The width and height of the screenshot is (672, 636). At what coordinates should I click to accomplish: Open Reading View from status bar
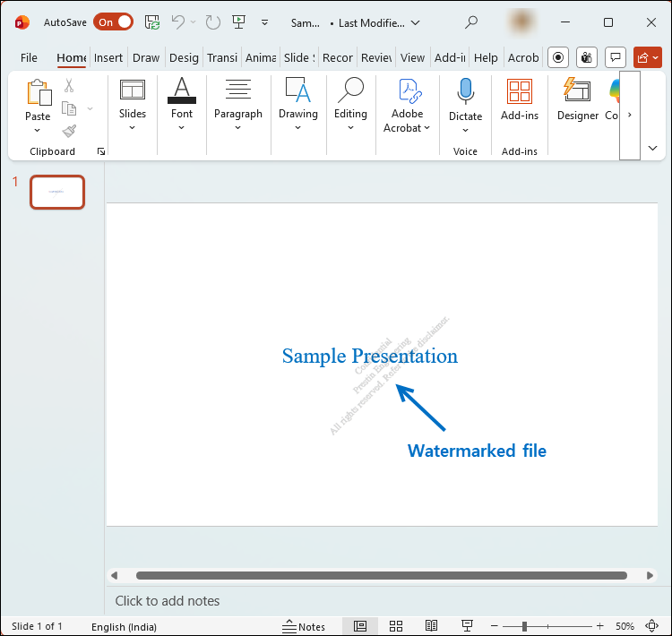pos(431,626)
